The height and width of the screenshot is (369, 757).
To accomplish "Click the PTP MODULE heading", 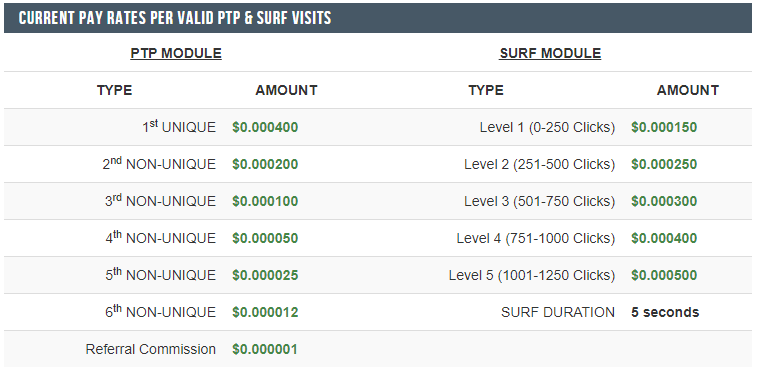I will click(x=176, y=53).
